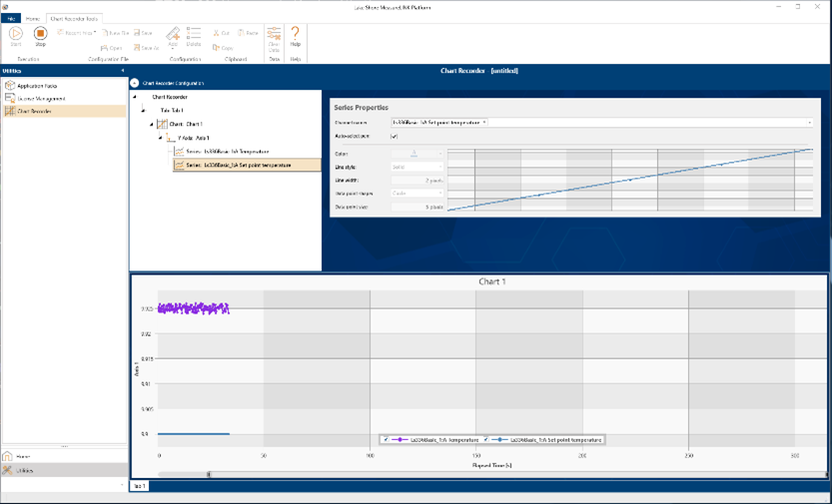
Task: Click the Home navigation button at bottom-left
Action: click(22, 456)
